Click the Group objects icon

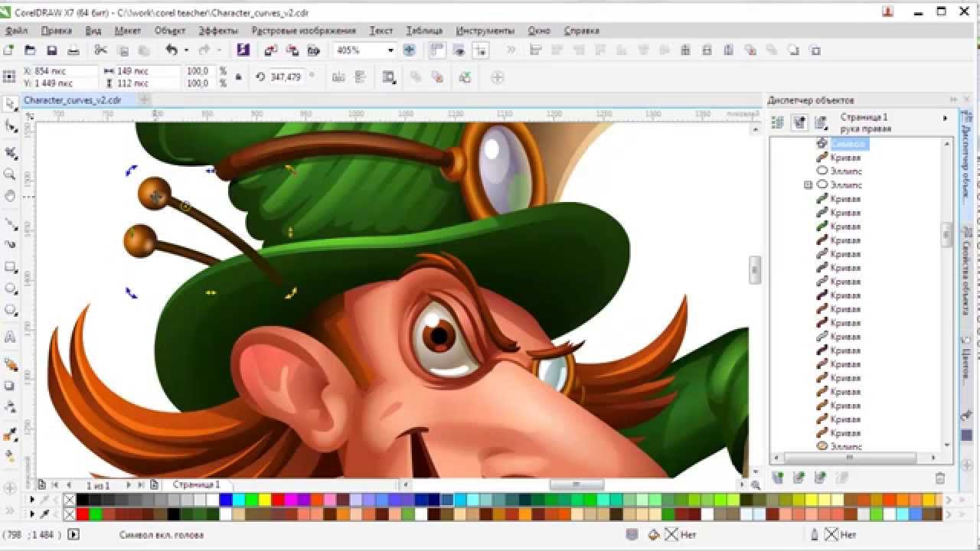point(416,77)
